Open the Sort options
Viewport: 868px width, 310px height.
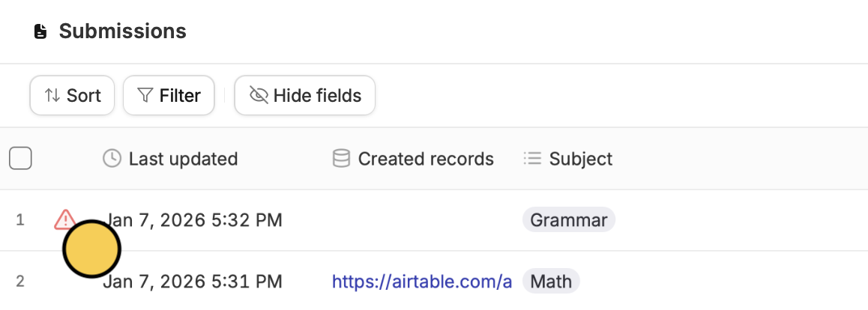(72, 96)
